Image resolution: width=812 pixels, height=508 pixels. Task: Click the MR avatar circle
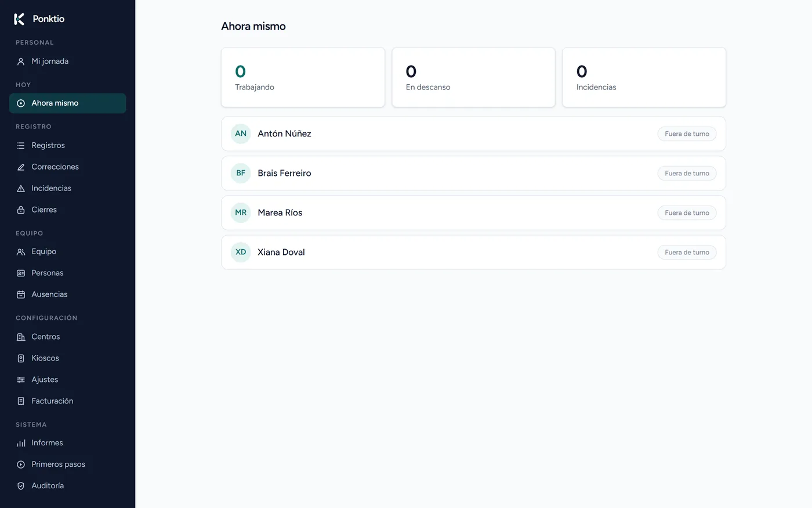[x=241, y=213]
